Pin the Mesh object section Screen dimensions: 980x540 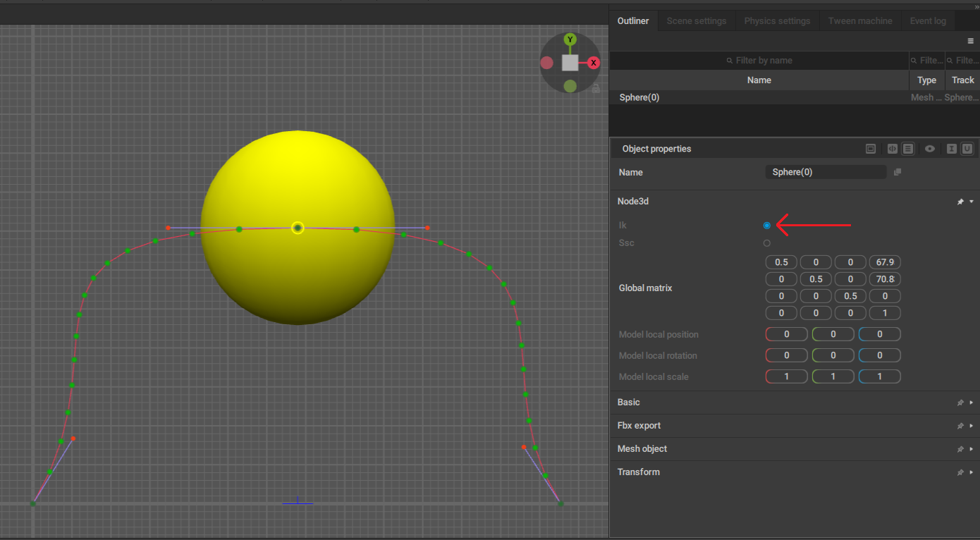(x=960, y=449)
